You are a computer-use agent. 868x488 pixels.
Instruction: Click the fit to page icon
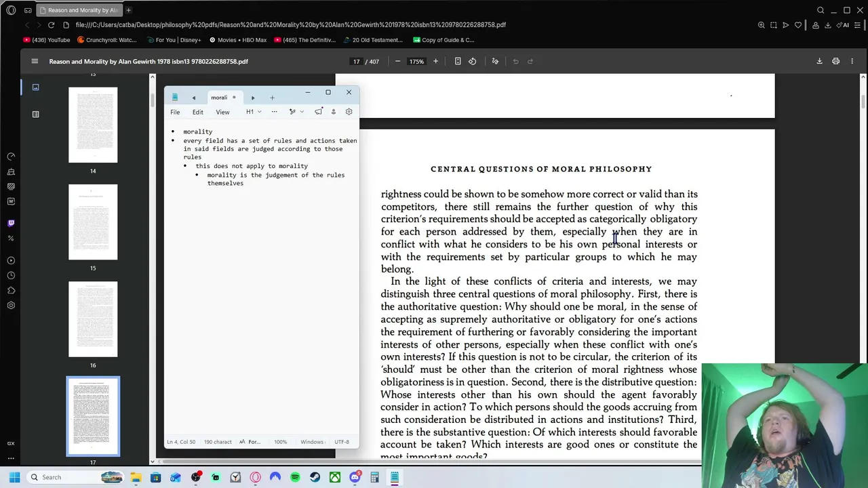click(x=458, y=61)
